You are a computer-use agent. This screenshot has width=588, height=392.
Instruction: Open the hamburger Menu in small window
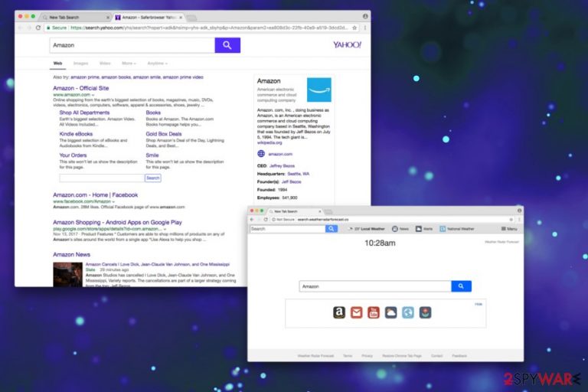(x=509, y=228)
